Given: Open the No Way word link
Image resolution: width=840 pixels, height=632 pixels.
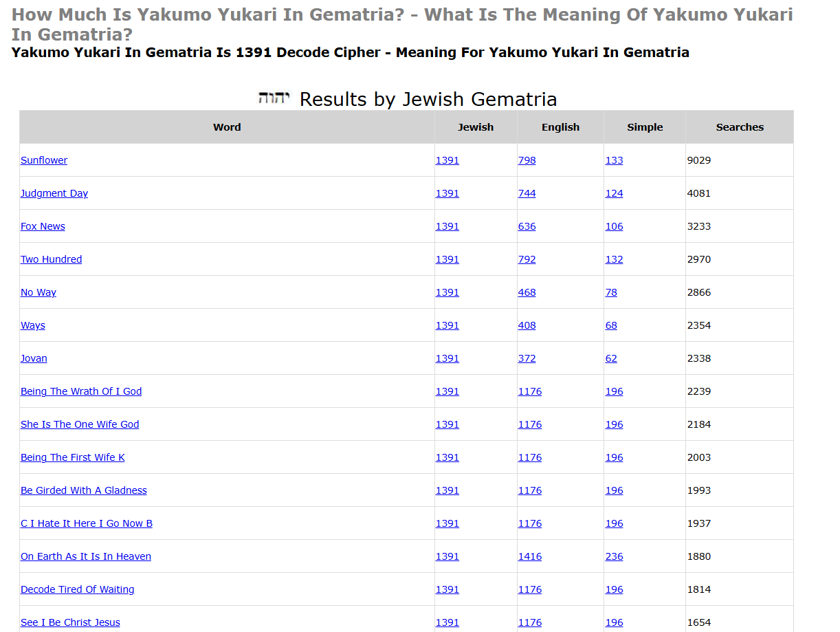Looking at the screenshot, I should coord(38,292).
